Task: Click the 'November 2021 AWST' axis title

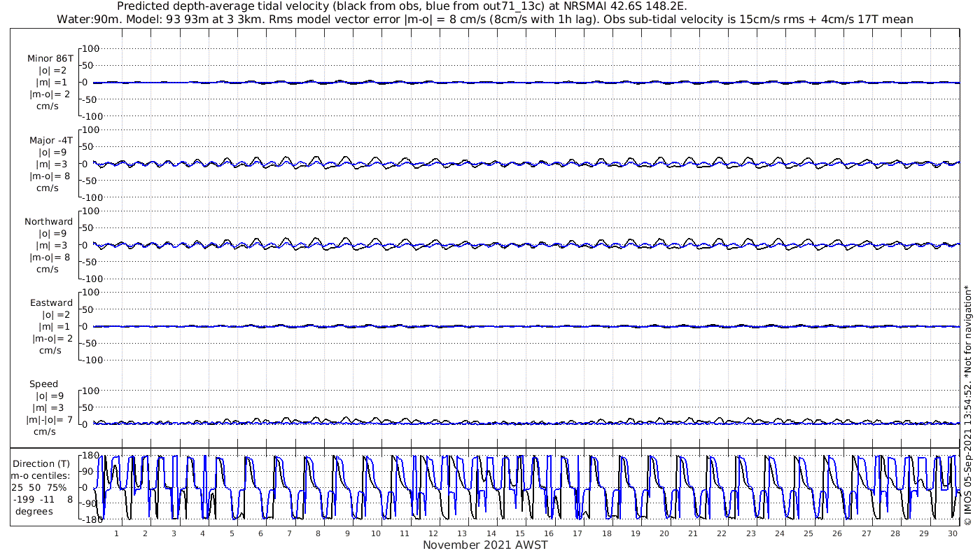Action: pos(485,545)
